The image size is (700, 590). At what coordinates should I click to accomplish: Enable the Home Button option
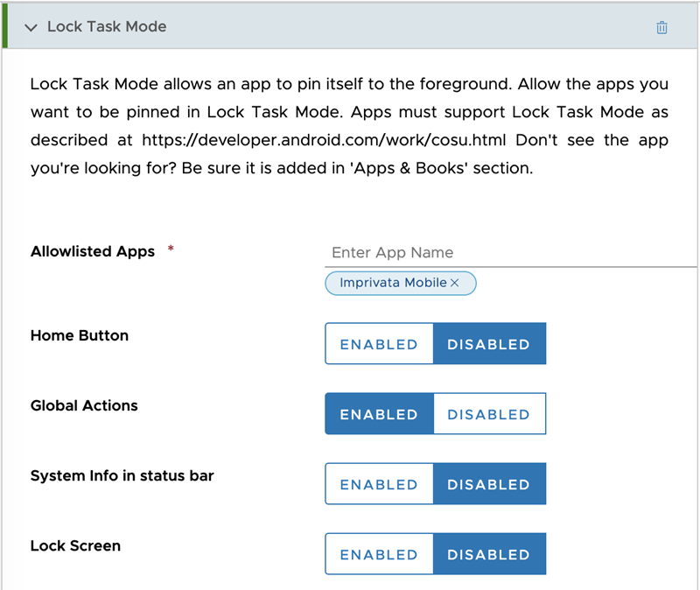pyautogui.click(x=379, y=344)
